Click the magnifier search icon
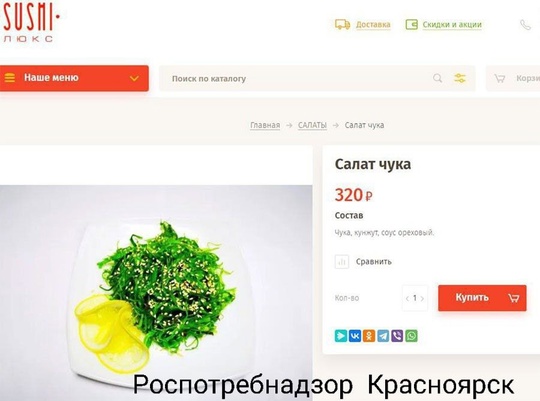This screenshot has width=540, height=401. point(437,78)
